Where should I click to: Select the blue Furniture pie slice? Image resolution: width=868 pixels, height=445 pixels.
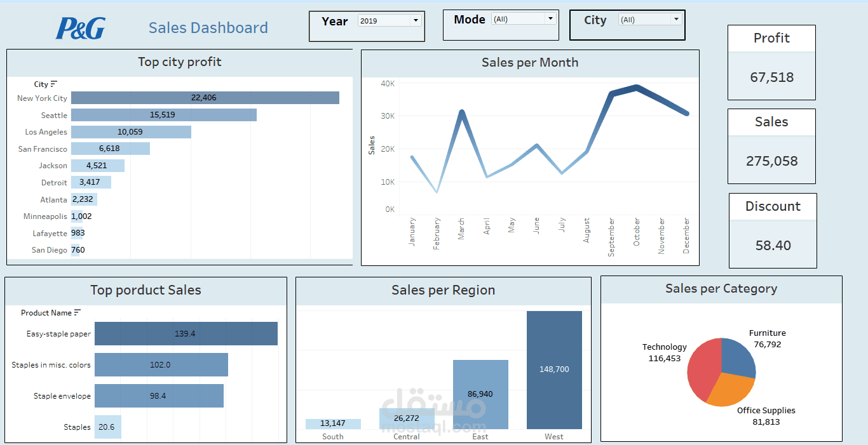[739, 358]
